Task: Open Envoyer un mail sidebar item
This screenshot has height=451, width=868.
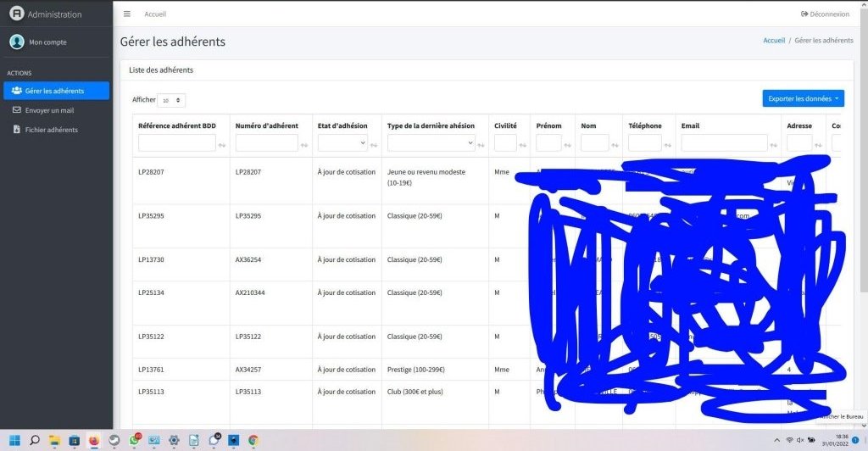Action: tap(49, 110)
